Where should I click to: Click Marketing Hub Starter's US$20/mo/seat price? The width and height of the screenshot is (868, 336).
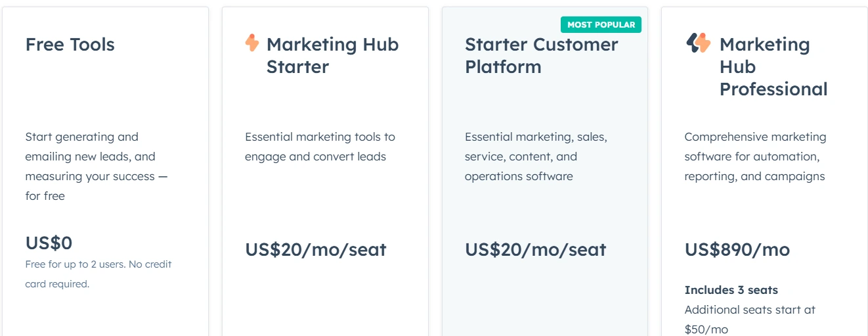pyautogui.click(x=316, y=250)
